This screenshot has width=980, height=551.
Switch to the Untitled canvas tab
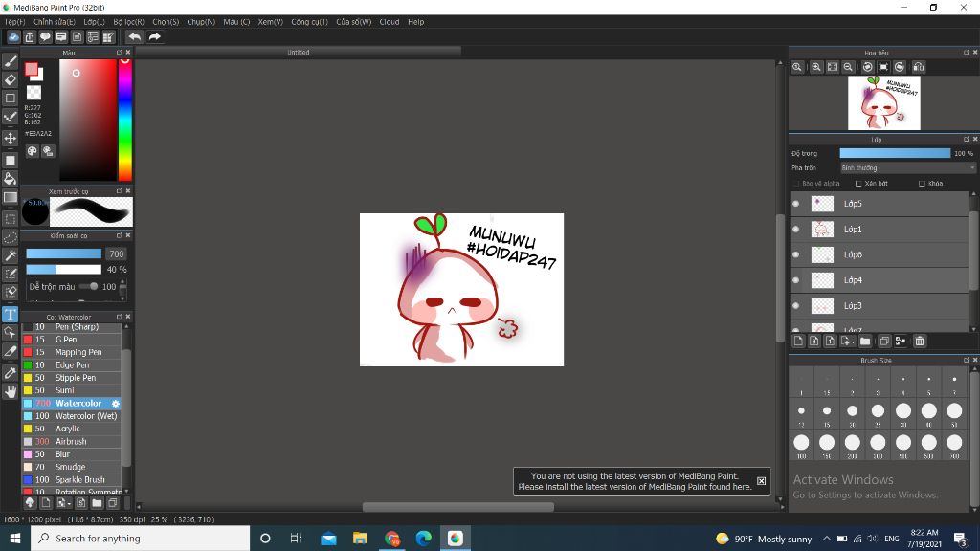(299, 53)
